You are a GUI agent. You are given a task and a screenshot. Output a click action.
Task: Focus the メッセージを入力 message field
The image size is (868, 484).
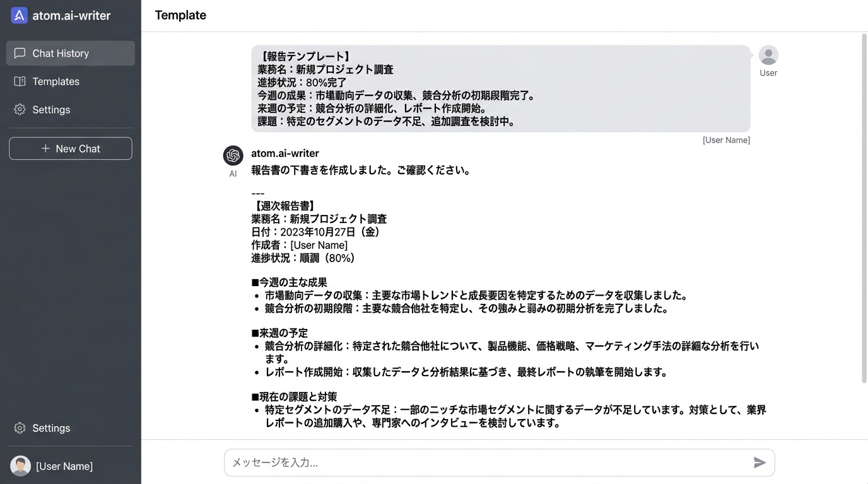click(486, 463)
